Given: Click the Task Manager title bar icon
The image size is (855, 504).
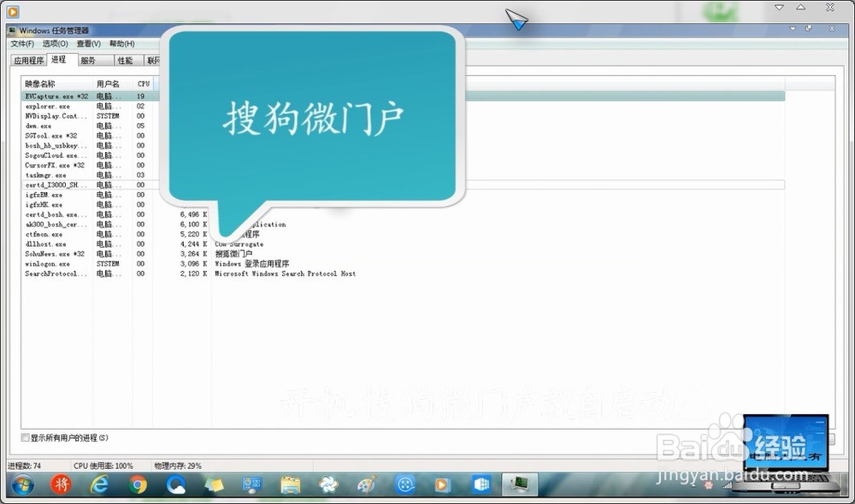Looking at the screenshot, I should (12, 31).
